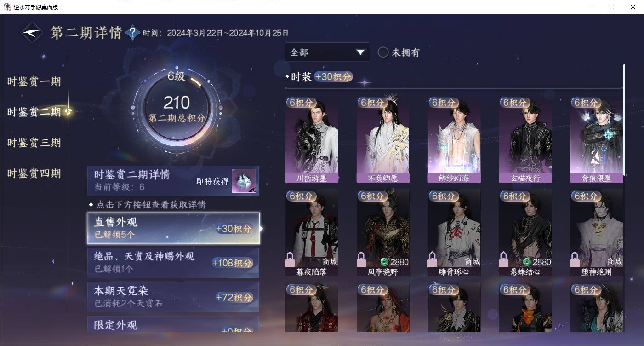Screen dimensions: 644x346
Task: Click the jade currency icon on 悬蛛结心
Action: [x=527, y=262]
